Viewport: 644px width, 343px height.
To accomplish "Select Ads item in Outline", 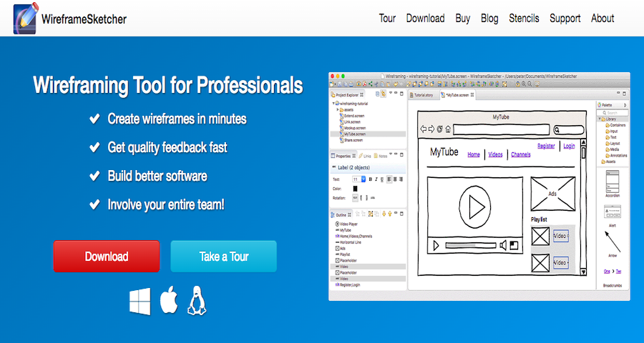I will coord(341,248).
